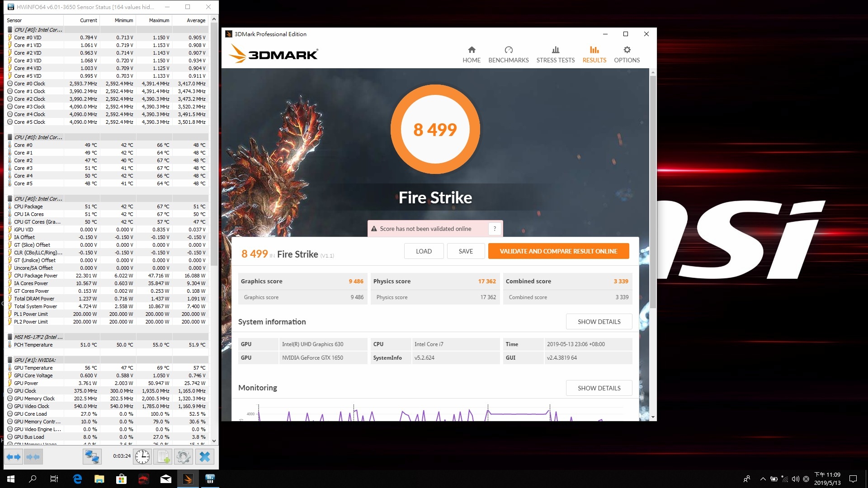
Task: Click the system tray clock showing 11:09
Action: tap(827, 479)
